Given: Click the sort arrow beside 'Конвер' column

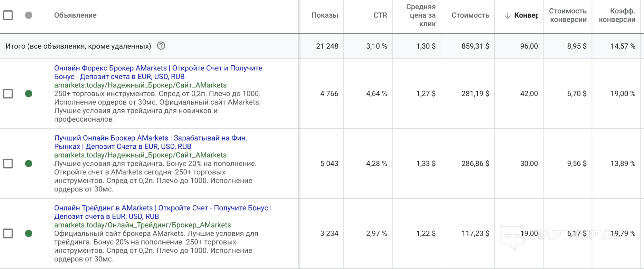Looking at the screenshot, I should coord(507,15).
